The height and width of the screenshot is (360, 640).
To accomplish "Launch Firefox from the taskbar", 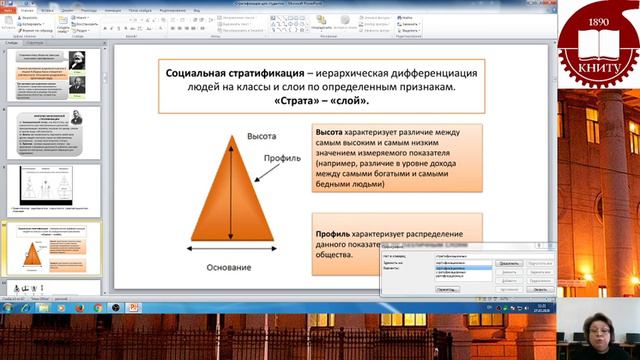I will [80, 308].
